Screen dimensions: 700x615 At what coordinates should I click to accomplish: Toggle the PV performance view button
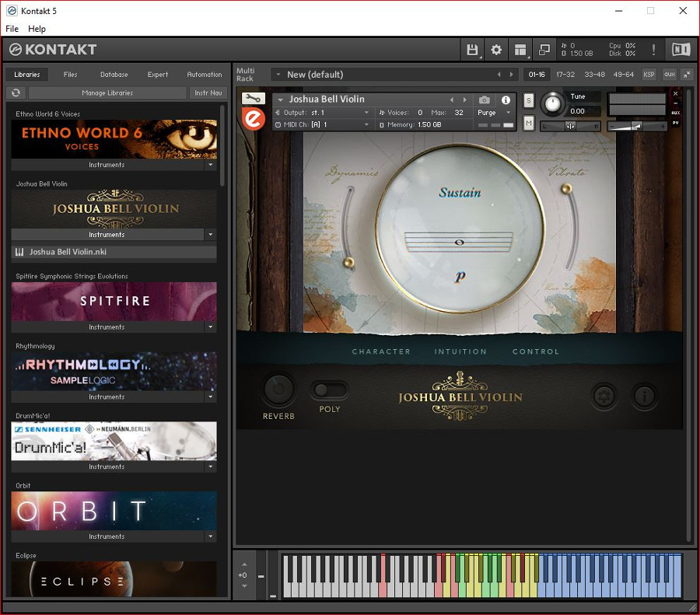pos(675,123)
